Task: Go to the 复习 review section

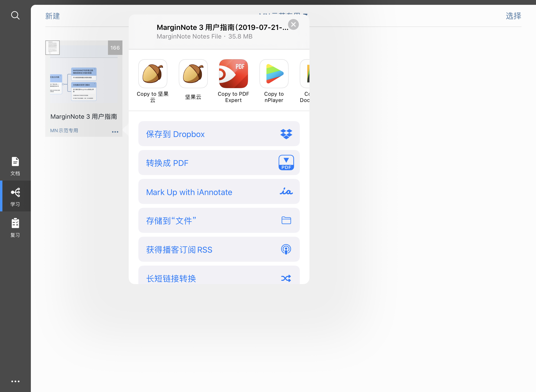Action: [x=15, y=228]
